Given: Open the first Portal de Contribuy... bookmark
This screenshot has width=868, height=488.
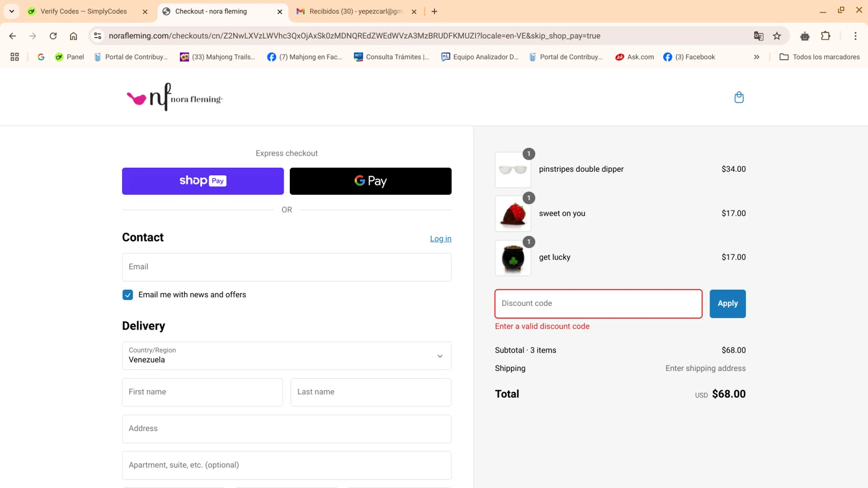Looking at the screenshot, I should (131, 57).
